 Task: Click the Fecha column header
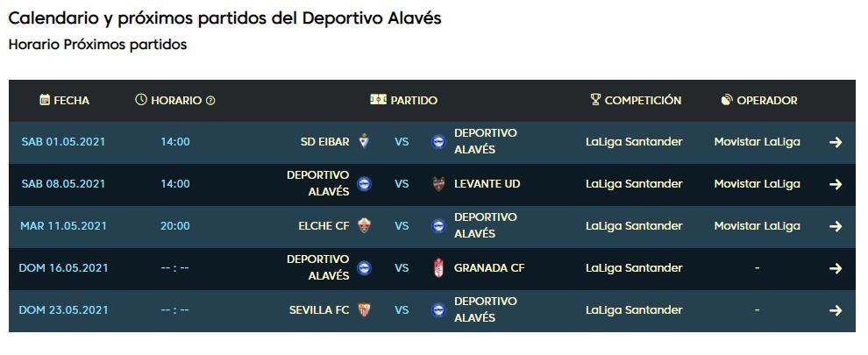click(x=64, y=101)
